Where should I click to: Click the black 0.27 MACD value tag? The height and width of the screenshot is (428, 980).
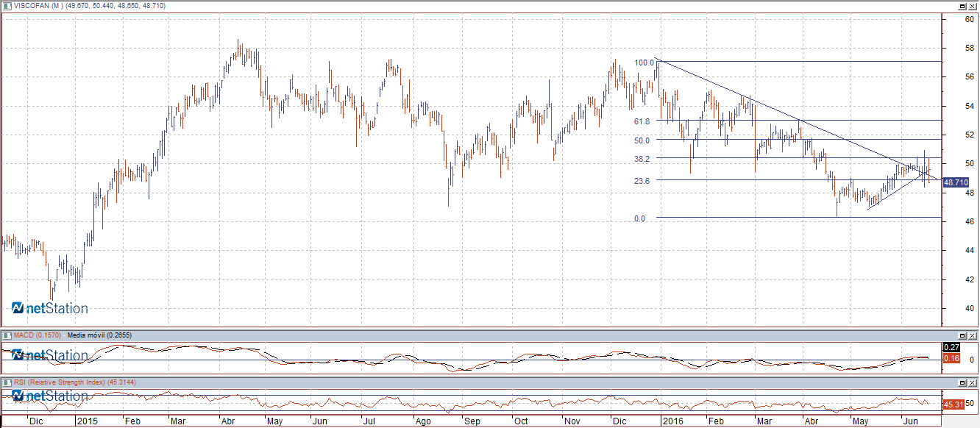coord(951,347)
